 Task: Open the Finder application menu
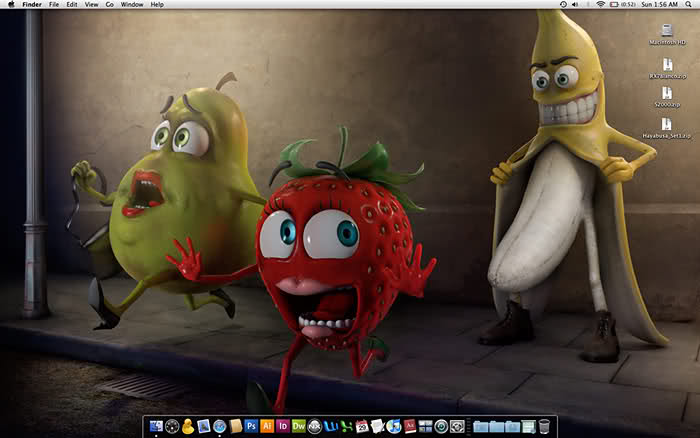[x=32, y=4]
